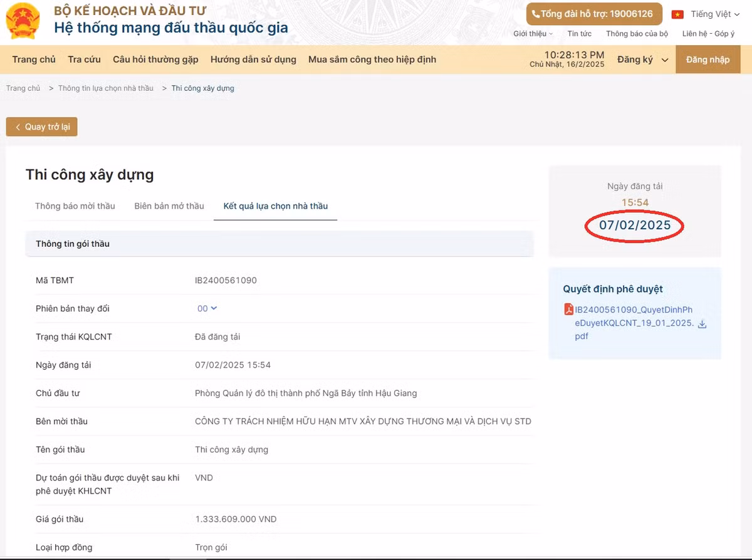Expand the Giới thiệu menu

tap(533, 34)
